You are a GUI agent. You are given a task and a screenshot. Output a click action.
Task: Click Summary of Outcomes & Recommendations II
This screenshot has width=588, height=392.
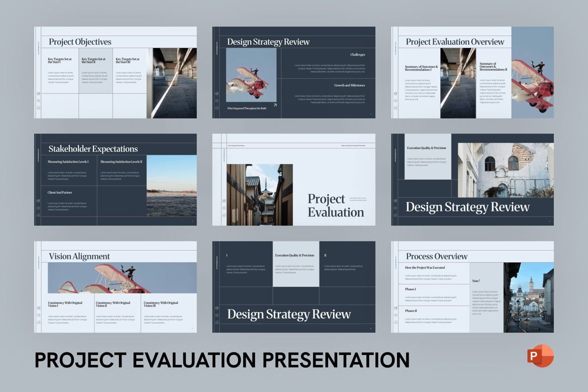493,67
